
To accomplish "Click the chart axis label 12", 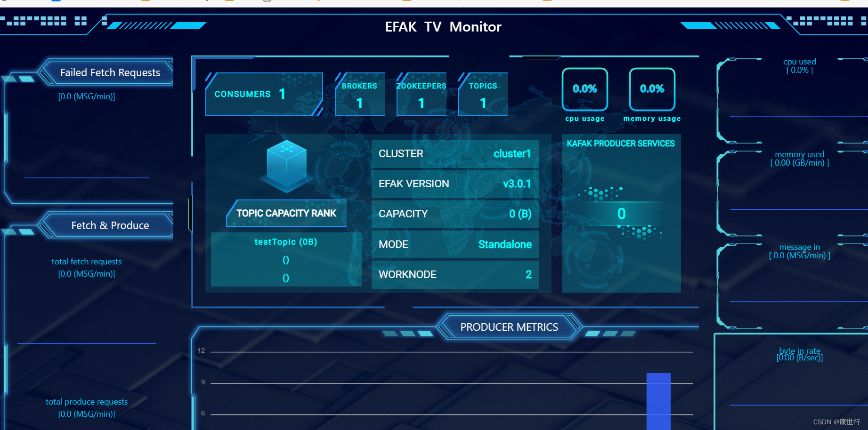I will 202,350.
